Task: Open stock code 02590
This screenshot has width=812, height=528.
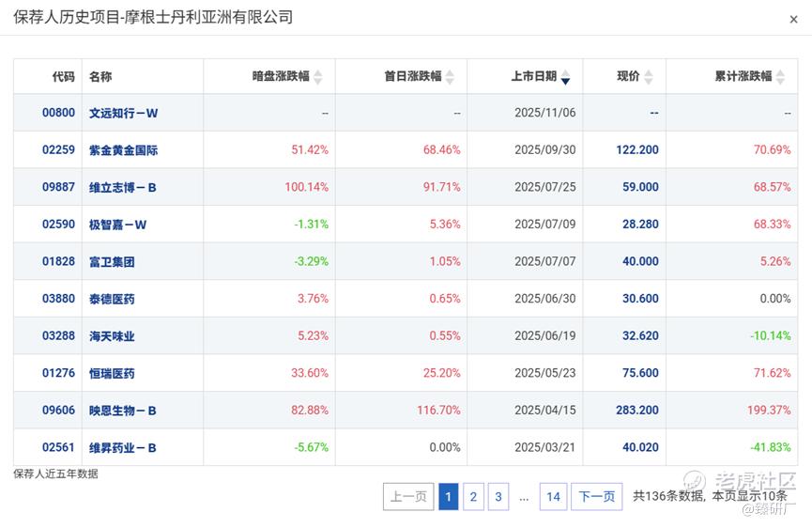Action: tap(58, 225)
